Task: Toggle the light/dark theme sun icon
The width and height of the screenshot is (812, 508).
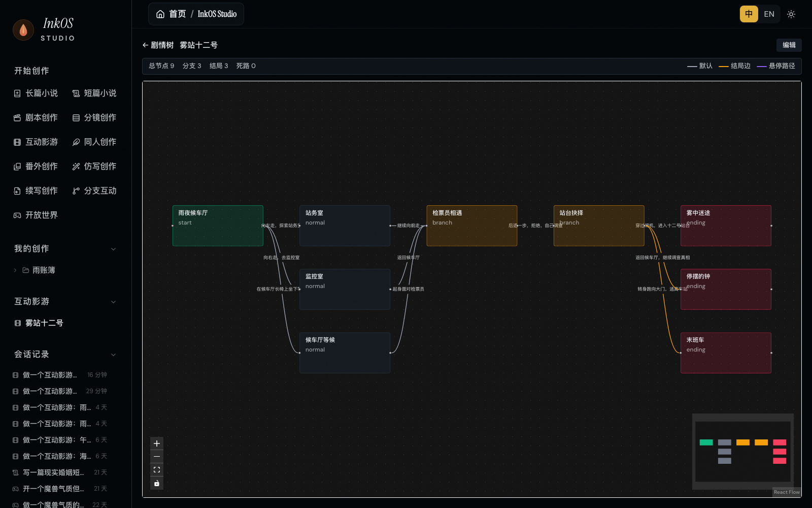Action: click(x=791, y=14)
